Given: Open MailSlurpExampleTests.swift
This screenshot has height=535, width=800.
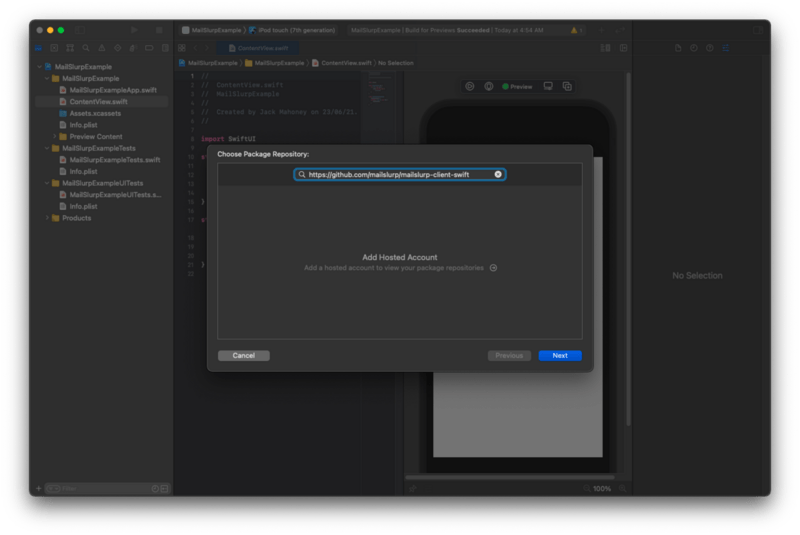Looking at the screenshot, I should pyautogui.click(x=115, y=160).
